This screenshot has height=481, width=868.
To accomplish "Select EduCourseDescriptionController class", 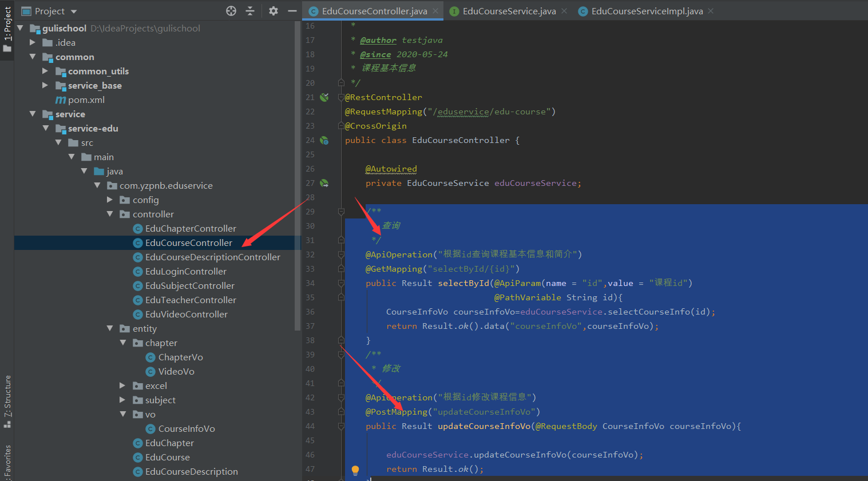I will [207, 257].
